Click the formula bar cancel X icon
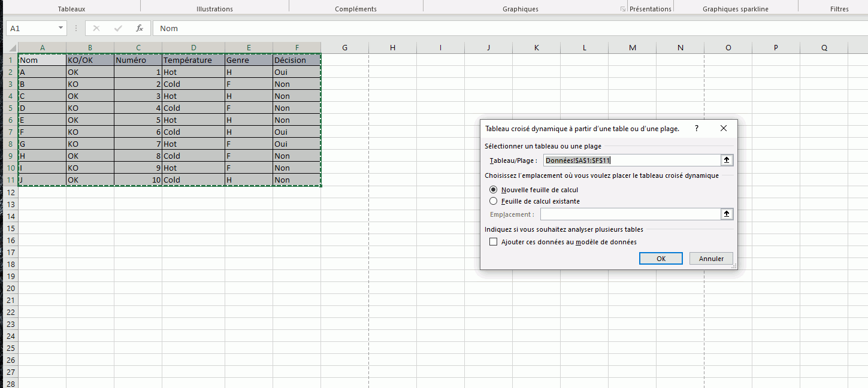 (96, 28)
